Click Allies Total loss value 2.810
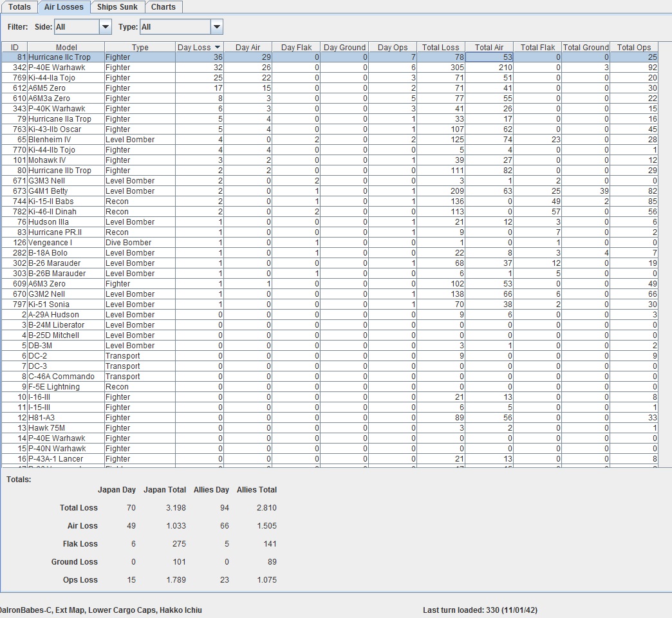672x618 pixels. (266, 507)
